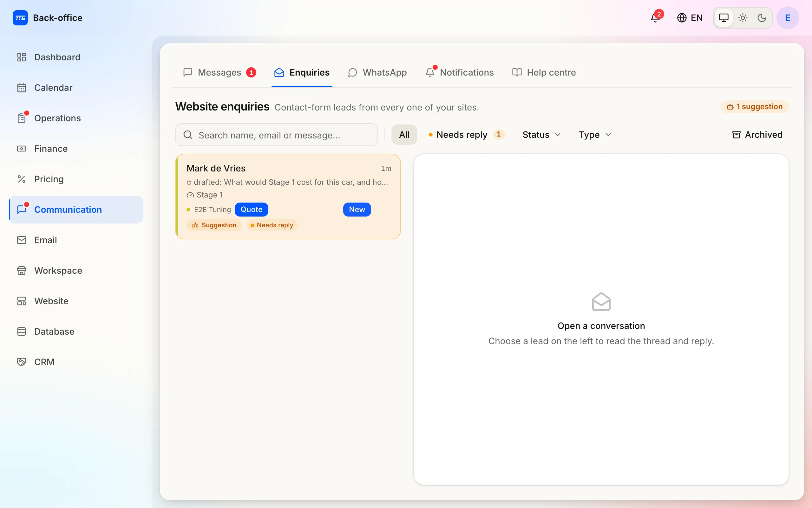Open Operations section in sidebar
The height and width of the screenshot is (508, 812).
point(76,118)
